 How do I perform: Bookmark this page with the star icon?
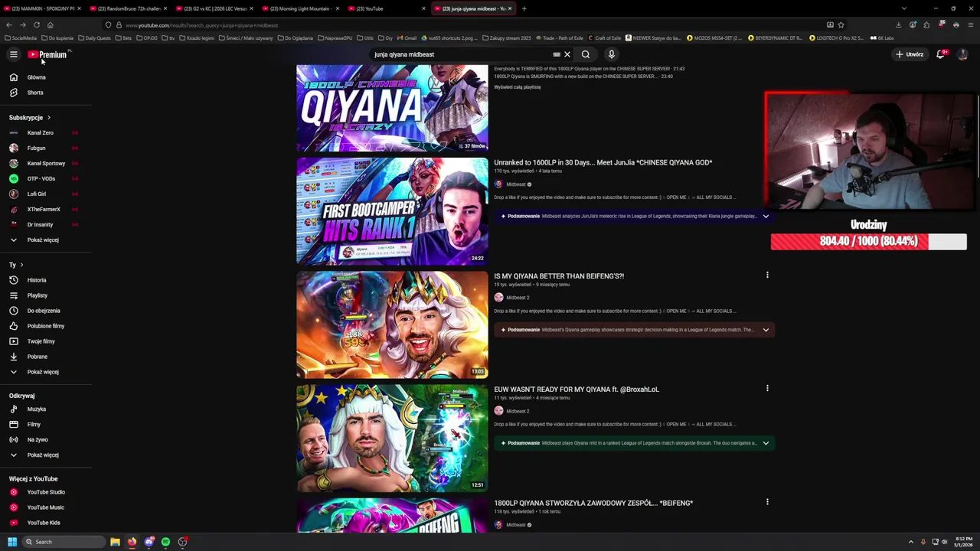841,25
